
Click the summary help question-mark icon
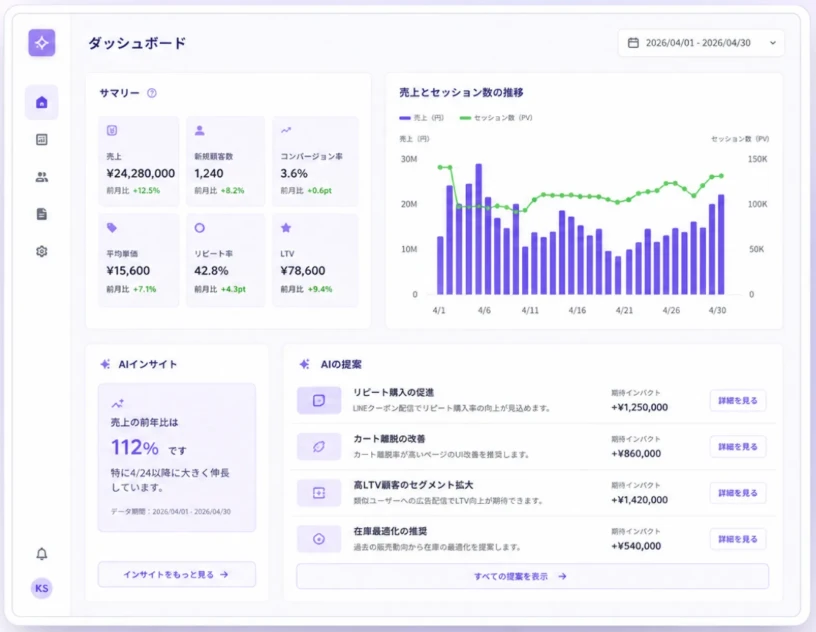151,93
